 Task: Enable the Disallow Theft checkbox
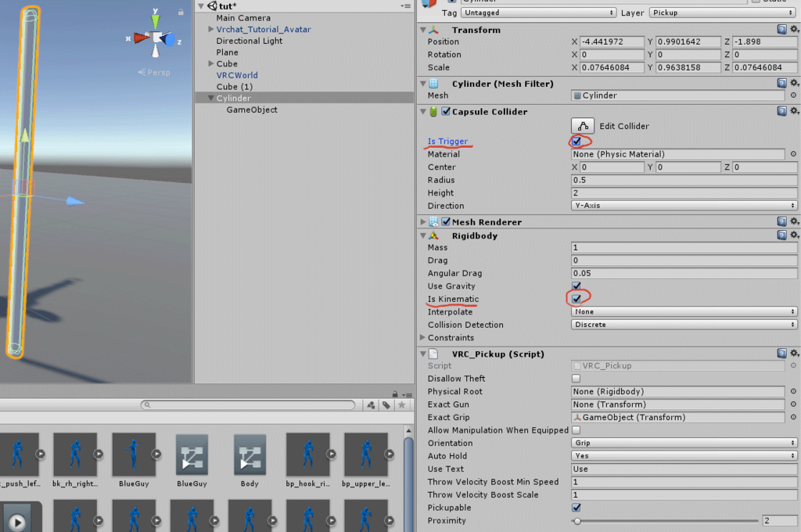click(x=577, y=379)
